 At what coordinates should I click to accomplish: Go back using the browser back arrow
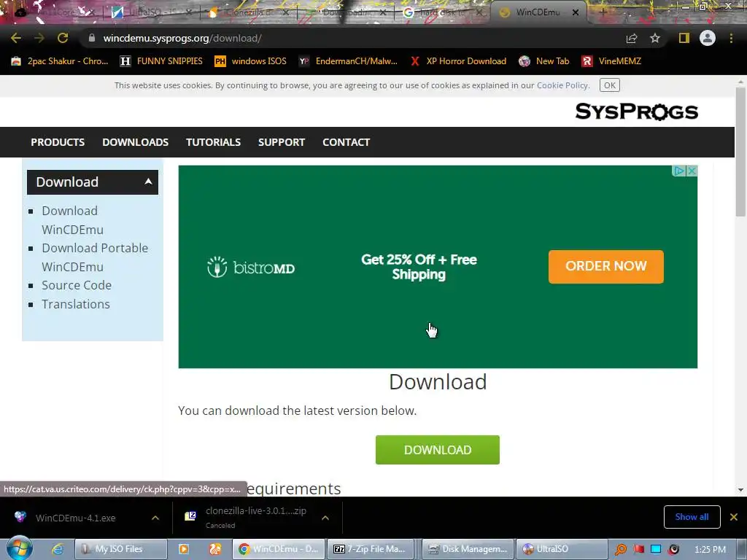[16, 38]
